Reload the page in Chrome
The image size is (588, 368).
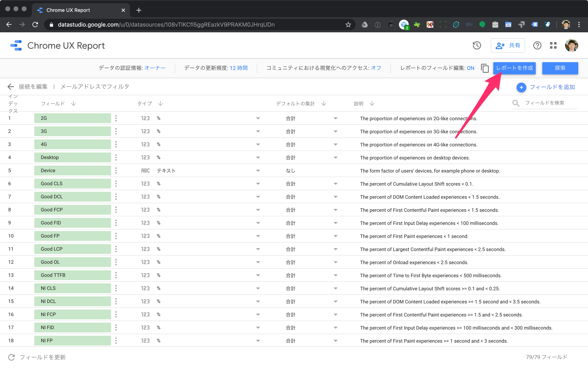click(x=35, y=25)
